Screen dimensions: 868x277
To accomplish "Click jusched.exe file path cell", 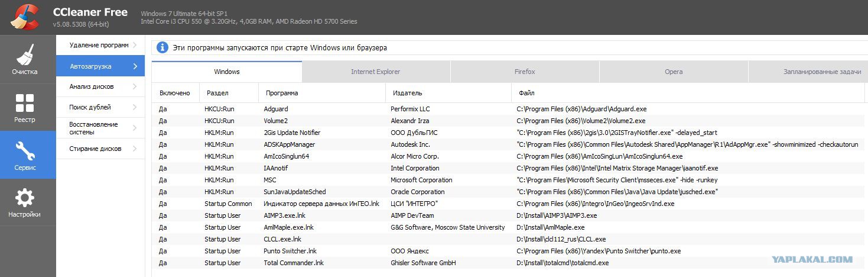I will (617, 192).
